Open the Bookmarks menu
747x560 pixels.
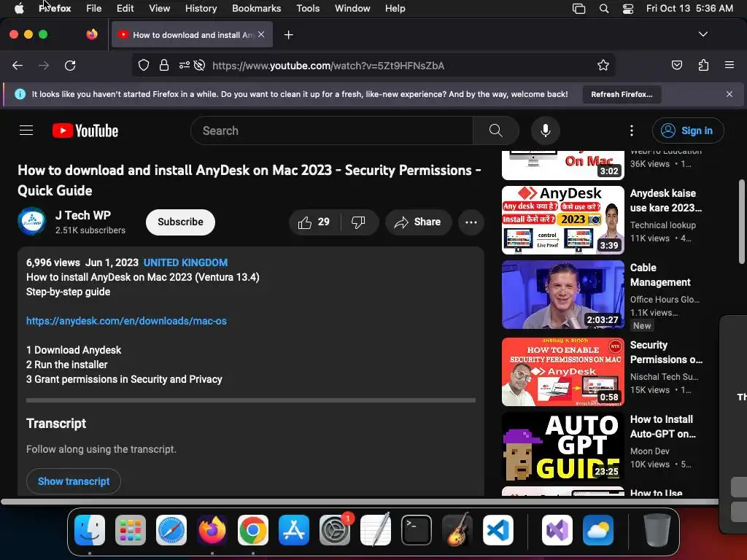pyautogui.click(x=256, y=9)
